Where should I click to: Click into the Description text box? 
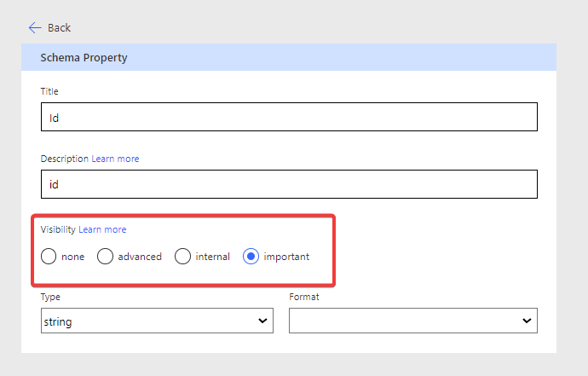point(289,184)
